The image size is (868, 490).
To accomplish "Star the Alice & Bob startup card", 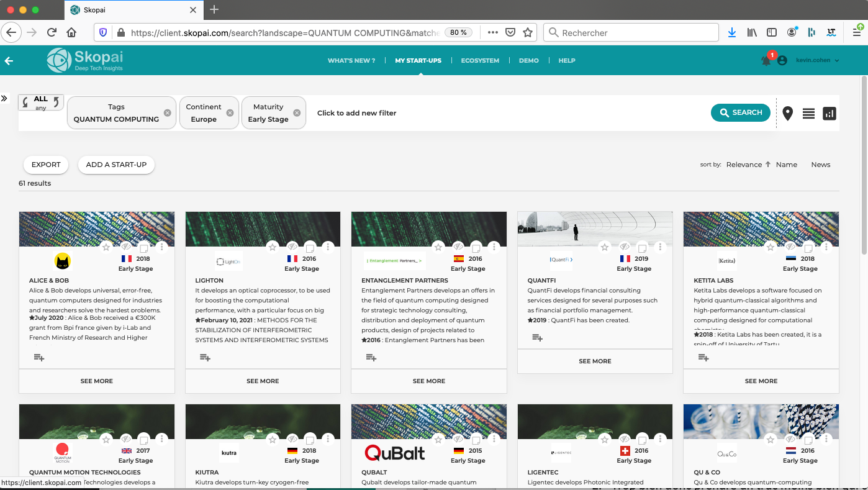I will click(x=106, y=247).
